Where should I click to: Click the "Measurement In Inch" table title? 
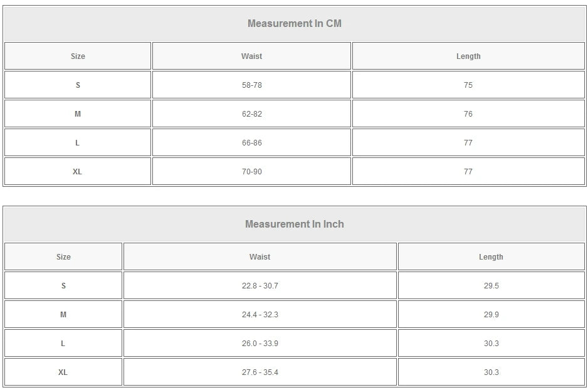click(x=294, y=224)
